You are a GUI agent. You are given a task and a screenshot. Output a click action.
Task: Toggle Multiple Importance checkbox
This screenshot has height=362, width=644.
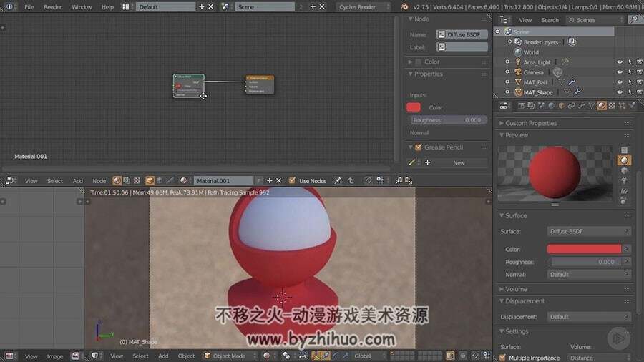point(502,358)
